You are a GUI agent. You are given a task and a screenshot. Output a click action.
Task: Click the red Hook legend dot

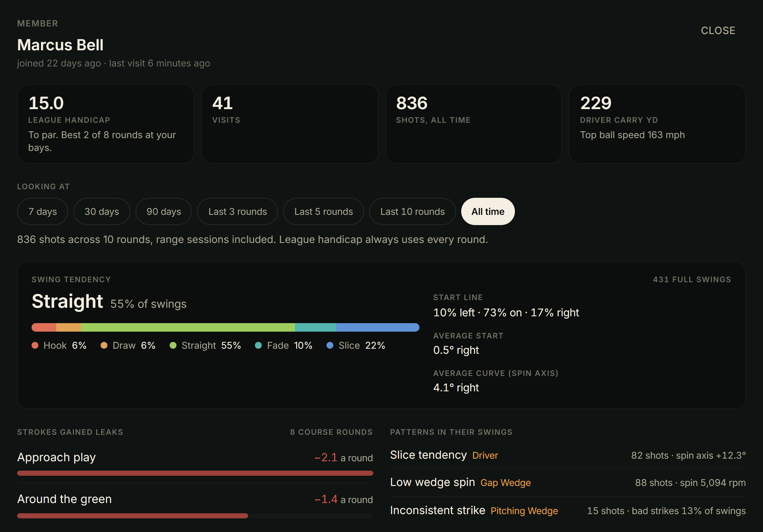click(35, 345)
